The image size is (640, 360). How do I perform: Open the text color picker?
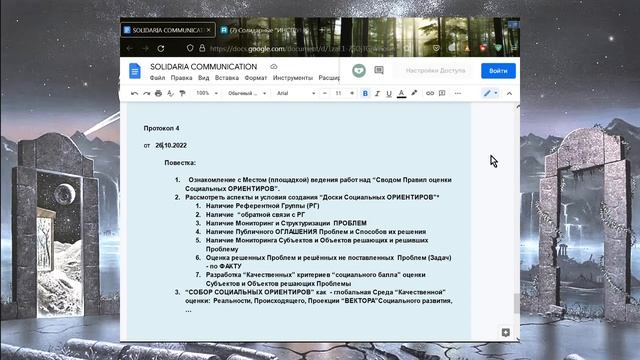coord(401,93)
